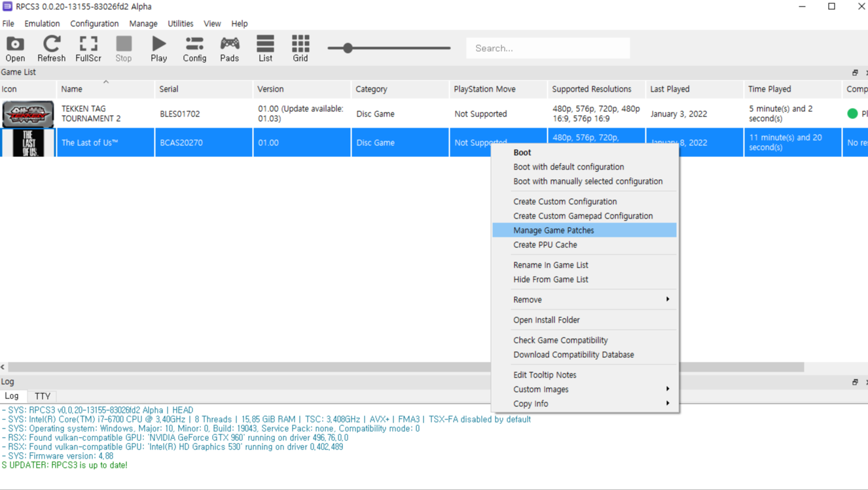Select the TEKKEN TAG TOURNAMENT 2 name
The height and width of the screenshot is (490, 868).
pos(91,114)
